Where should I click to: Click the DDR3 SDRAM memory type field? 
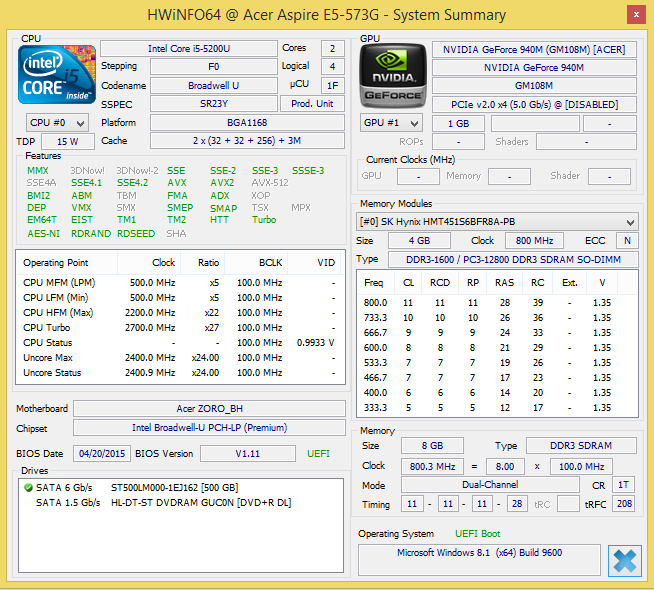click(x=581, y=446)
